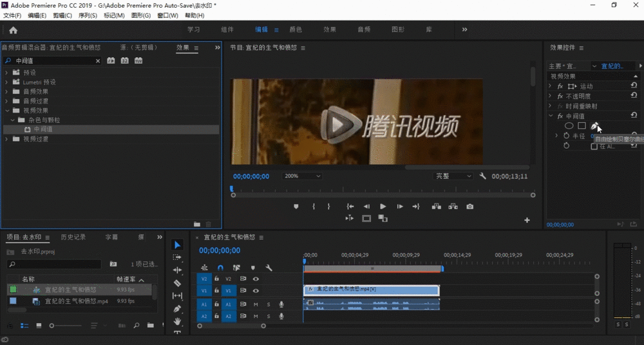644x345 pixels.
Task: Pick the free draw bezier mask pen
Action: point(594,126)
